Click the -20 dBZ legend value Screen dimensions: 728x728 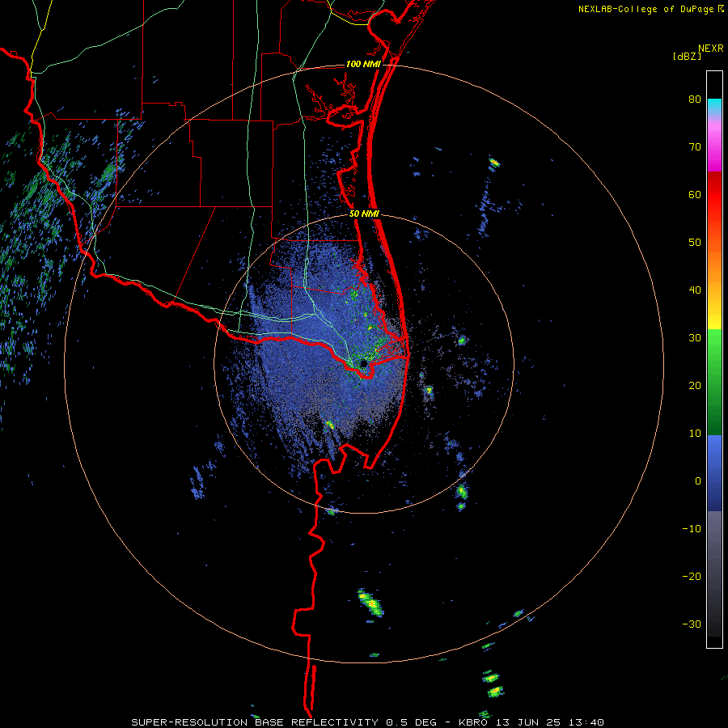[x=692, y=577]
